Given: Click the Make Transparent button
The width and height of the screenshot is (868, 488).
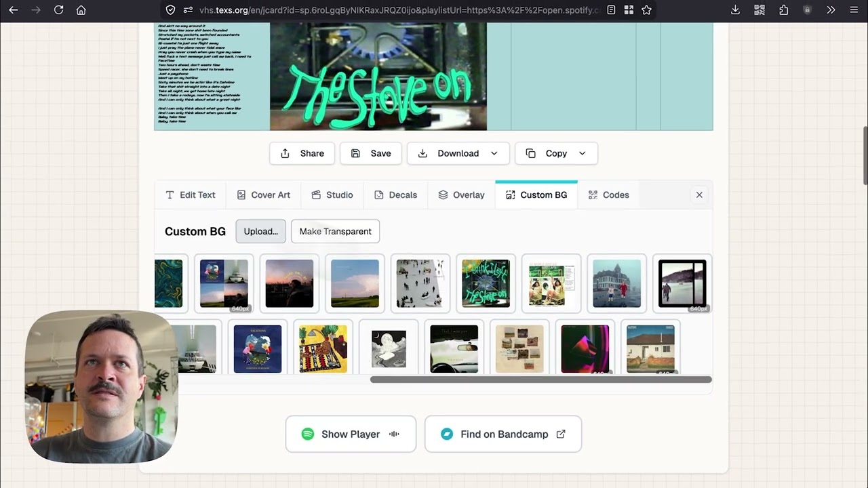Looking at the screenshot, I should pos(335,231).
